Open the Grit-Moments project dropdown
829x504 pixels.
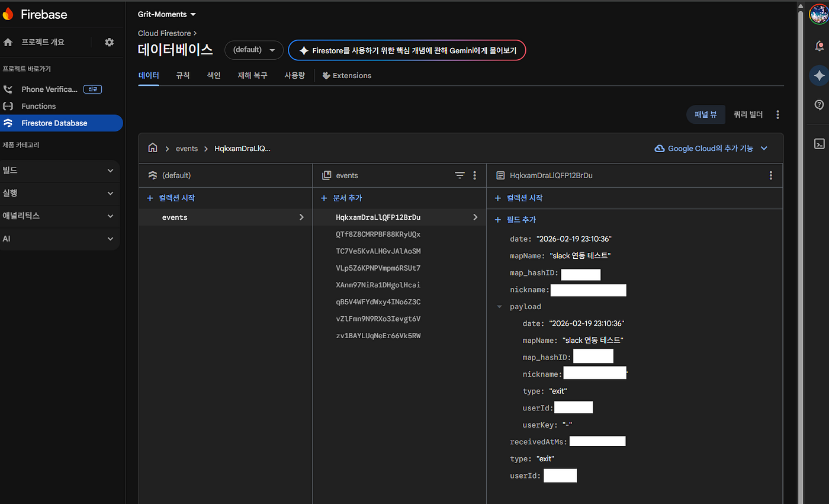tap(166, 14)
